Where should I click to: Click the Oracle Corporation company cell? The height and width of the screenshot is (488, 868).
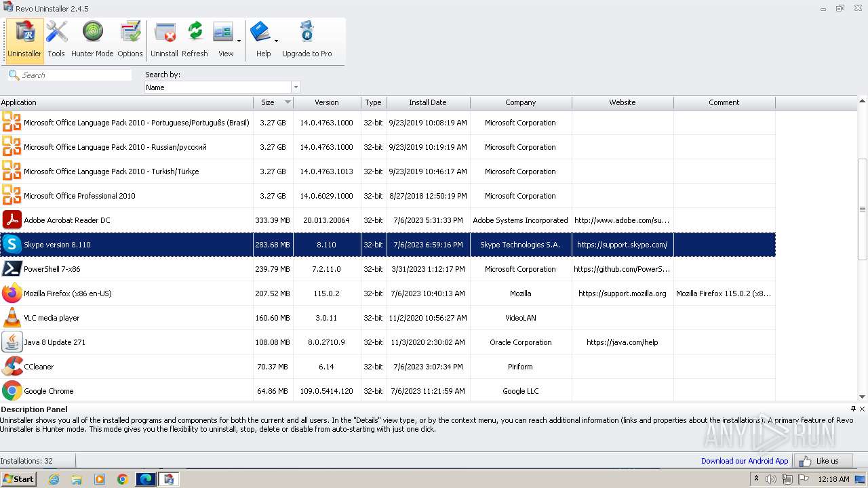(x=521, y=342)
